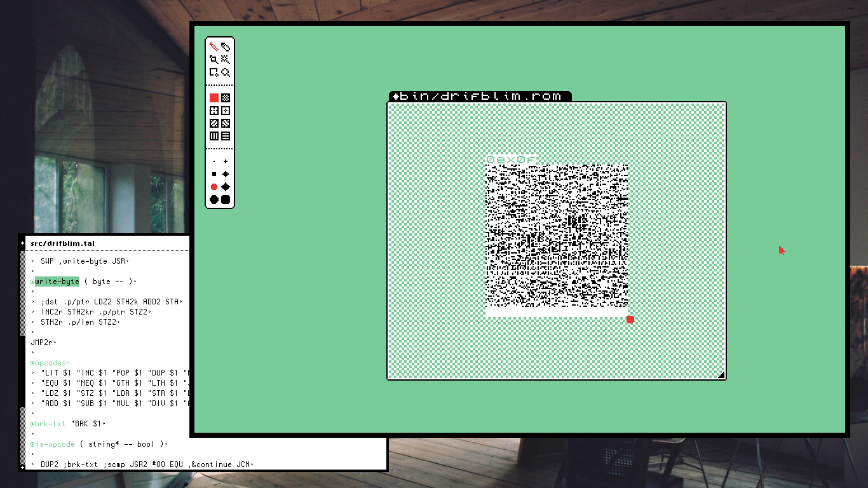The width and height of the screenshot is (868, 488).
Task: Pick the crop tool icon
Action: click(x=214, y=60)
